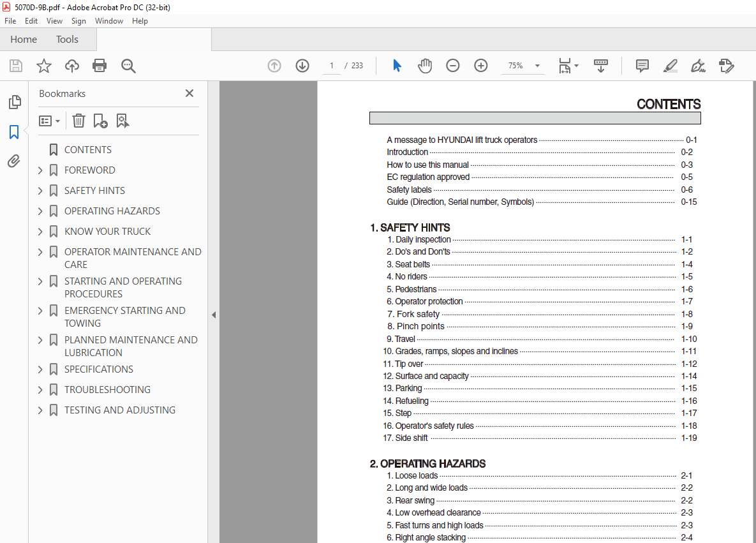The image size is (756, 543).
Task: Open the View menu
Action: [x=54, y=21]
